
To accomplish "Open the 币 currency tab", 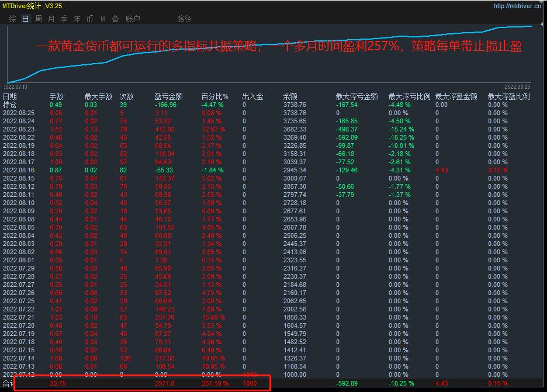I will point(89,19).
